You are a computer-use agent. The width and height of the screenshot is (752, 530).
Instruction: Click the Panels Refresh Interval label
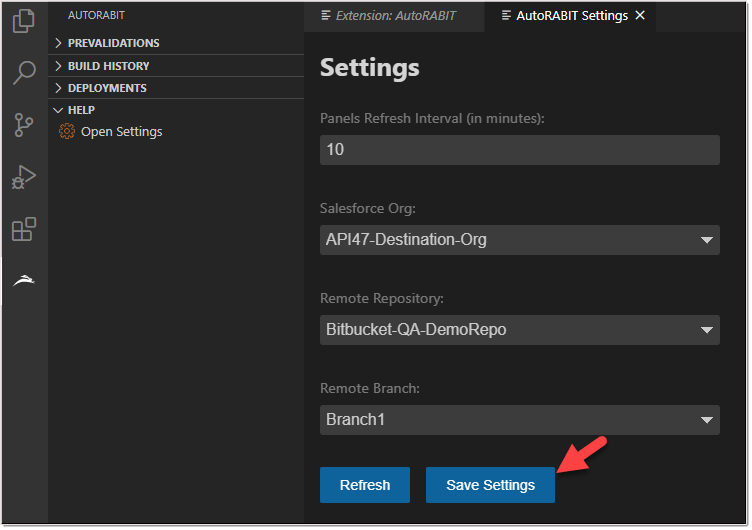coord(433,118)
